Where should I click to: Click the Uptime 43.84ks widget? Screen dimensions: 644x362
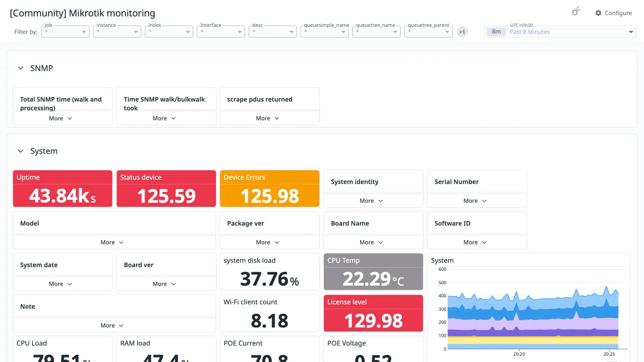(x=62, y=189)
